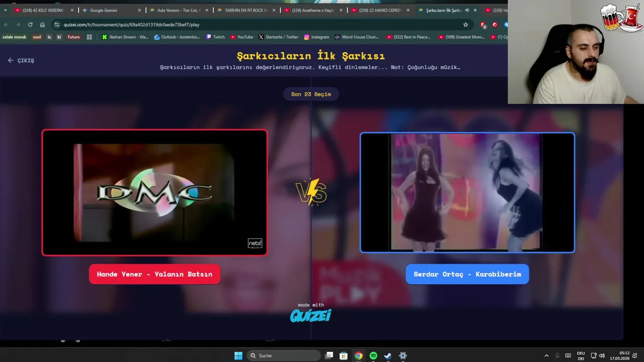This screenshot has width=644, height=362.
Task: Expand hidden system tray icons
Action: [x=546, y=355]
